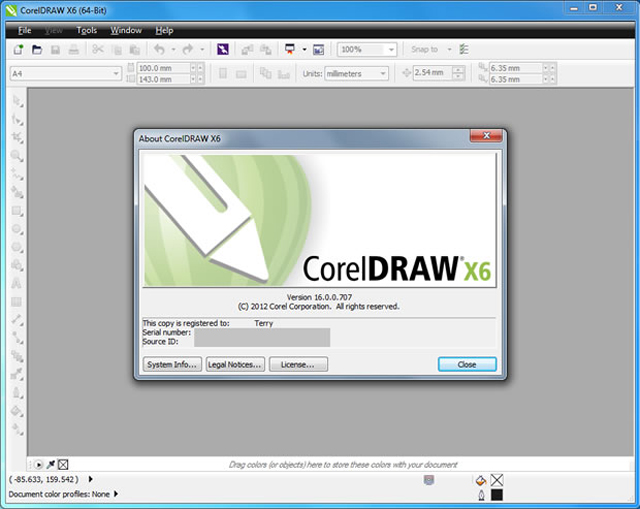640x509 pixels.
Task: Click the License... button
Action: click(298, 365)
